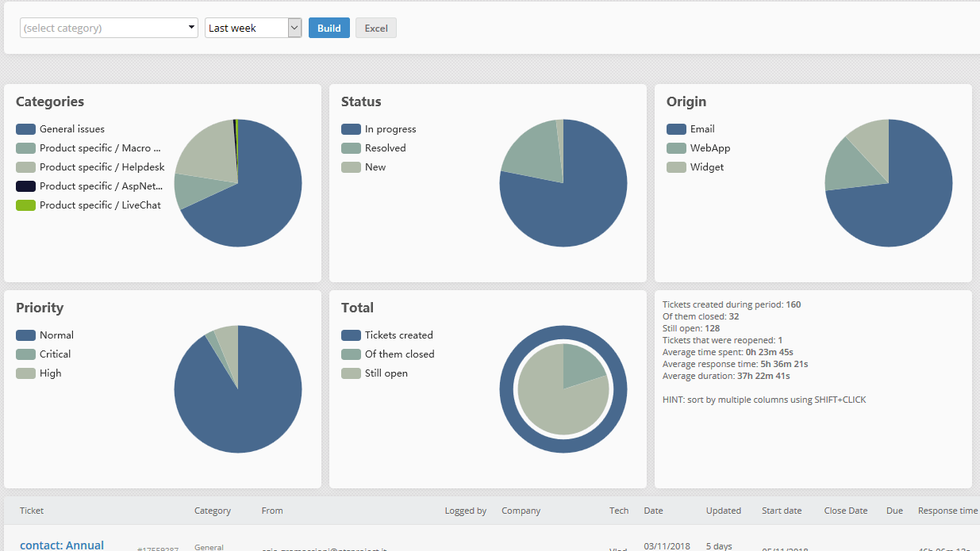Click the WebApp legend swatch in Origin
Viewport: 980px width, 551px height.
[676, 148]
